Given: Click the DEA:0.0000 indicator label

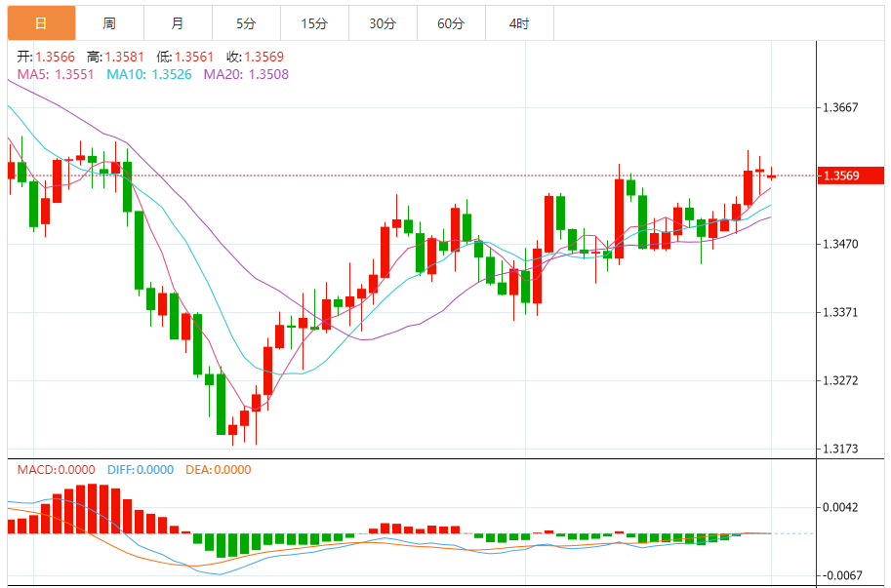Looking at the screenshot, I should (219, 470).
